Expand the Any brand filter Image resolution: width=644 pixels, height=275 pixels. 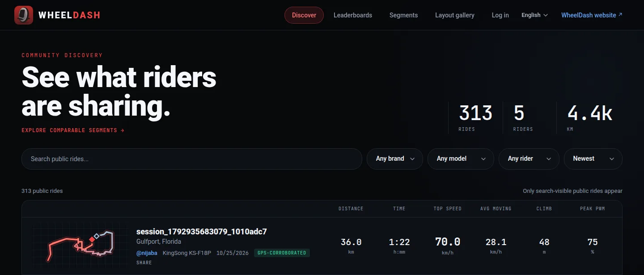pyautogui.click(x=395, y=159)
